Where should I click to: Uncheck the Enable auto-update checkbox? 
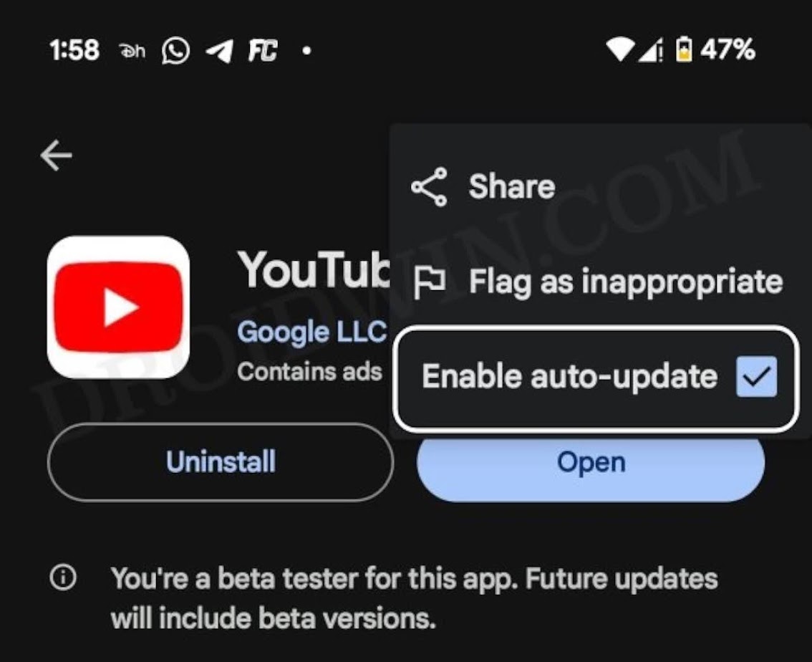[x=757, y=377]
